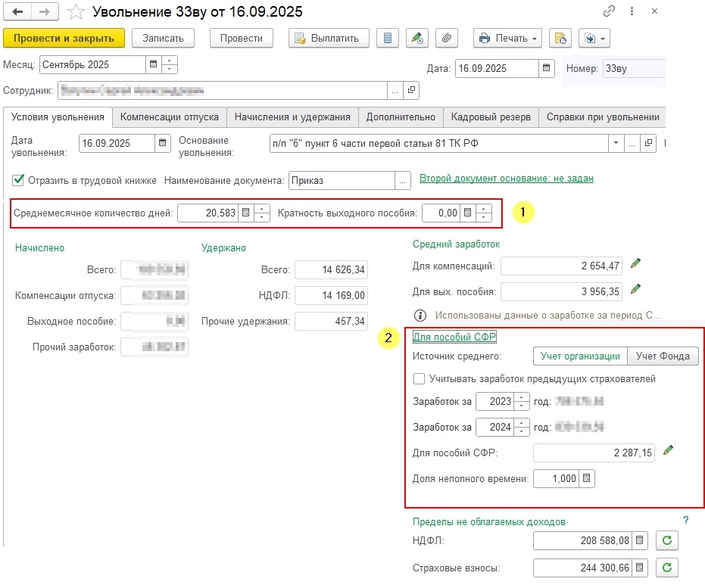Image resolution: width=705 pixels, height=588 pixels.
Task: Open calendar for Дата увольнения field
Action: 162,143
